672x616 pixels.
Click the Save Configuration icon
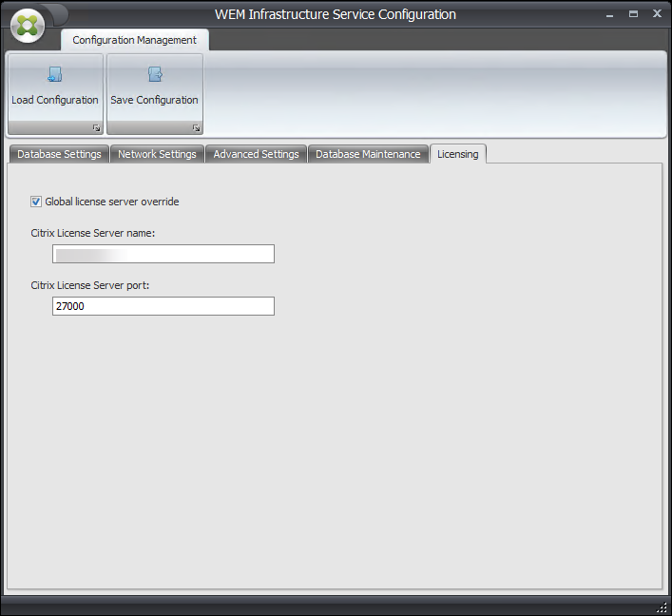[x=155, y=74]
